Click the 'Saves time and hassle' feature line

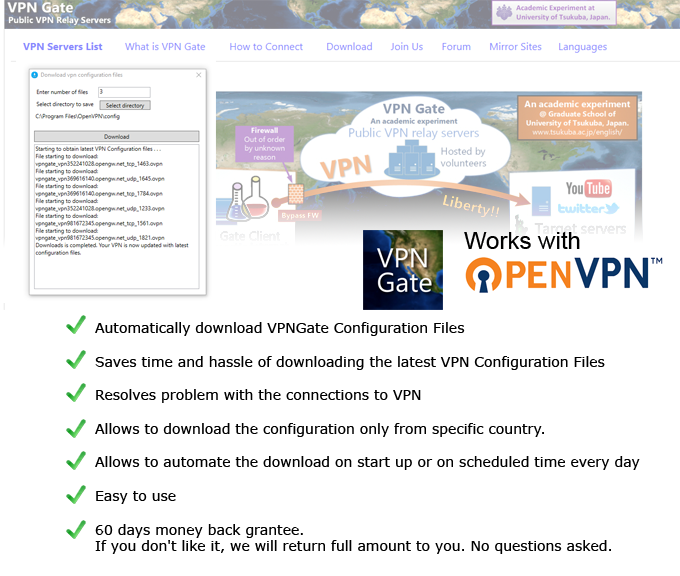click(x=350, y=362)
